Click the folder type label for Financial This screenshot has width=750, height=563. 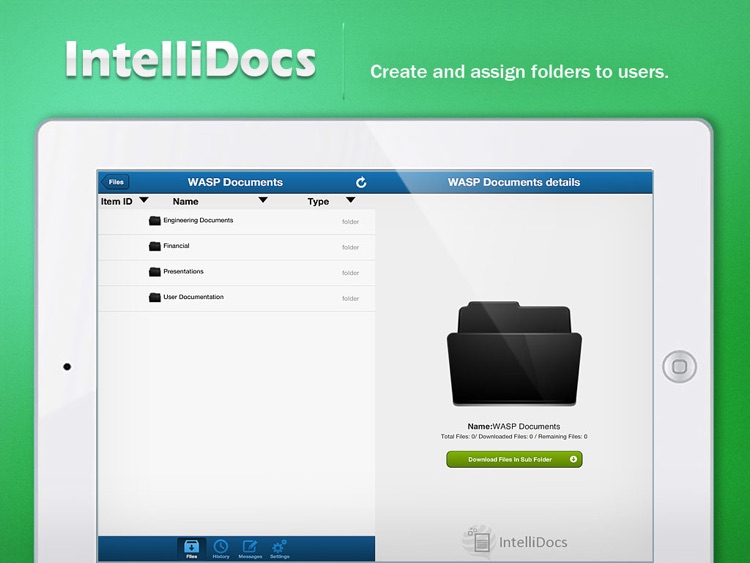[350, 247]
